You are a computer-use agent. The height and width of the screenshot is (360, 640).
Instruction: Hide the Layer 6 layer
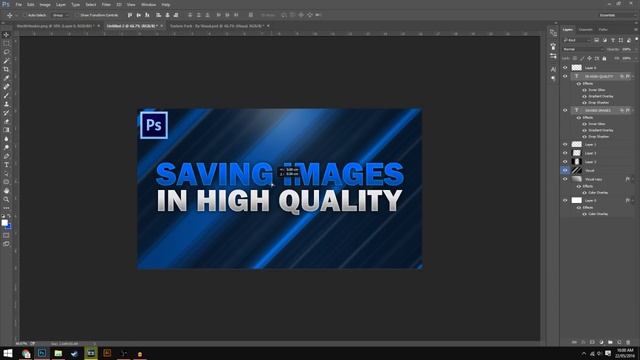(x=565, y=68)
